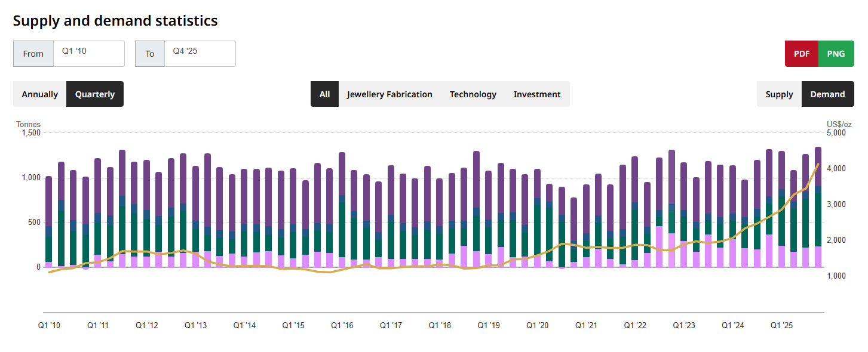Viewport: 868px width, 352px height.
Task: Click the last quarter's purple bar segment
Action: coord(818,167)
